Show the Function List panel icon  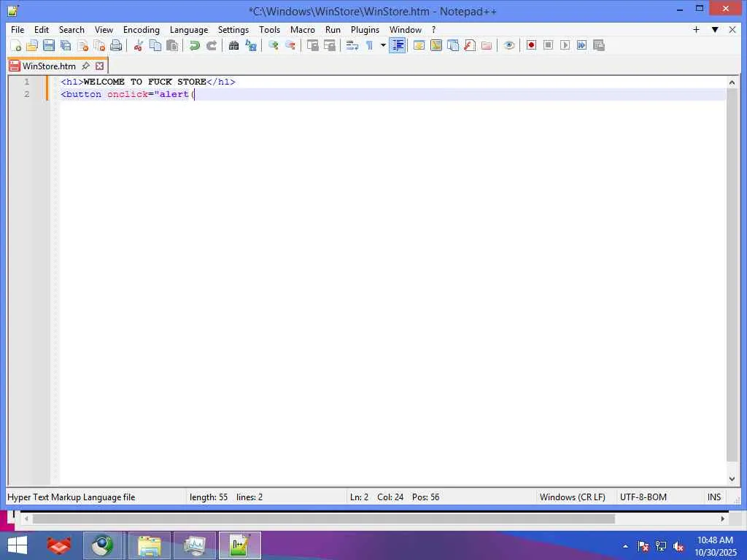[470, 46]
